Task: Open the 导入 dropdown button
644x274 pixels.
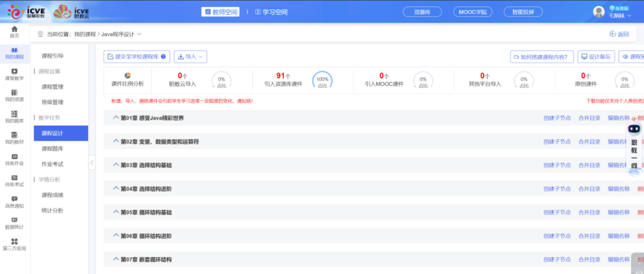Action: (191, 57)
